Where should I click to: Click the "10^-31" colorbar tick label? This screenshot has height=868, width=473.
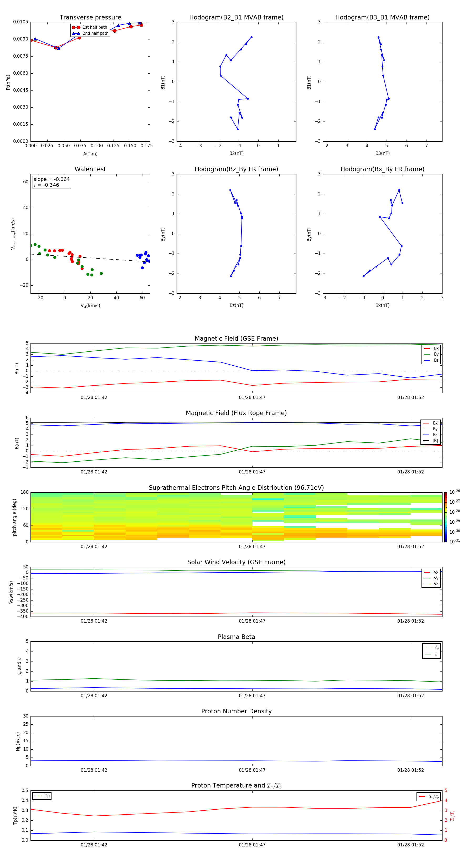pos(455,542)
